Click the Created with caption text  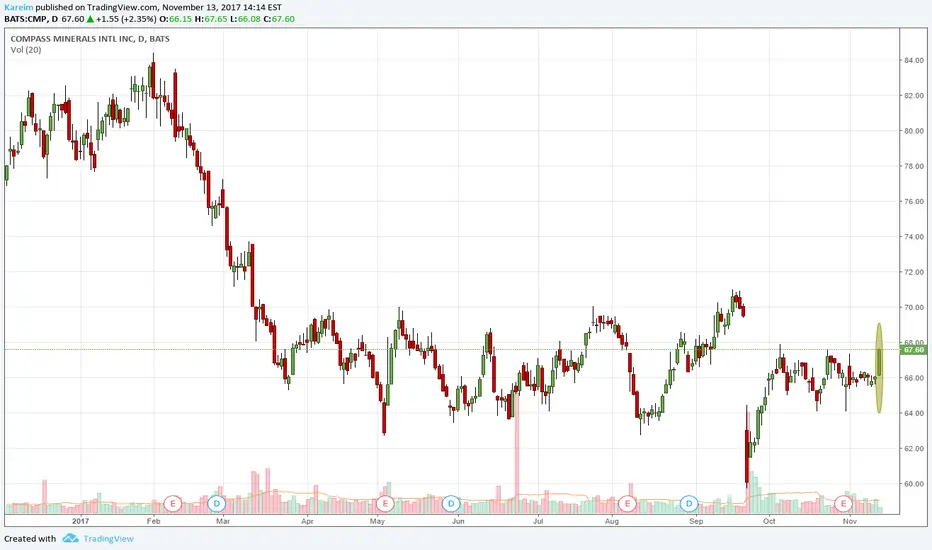point(30,539)
